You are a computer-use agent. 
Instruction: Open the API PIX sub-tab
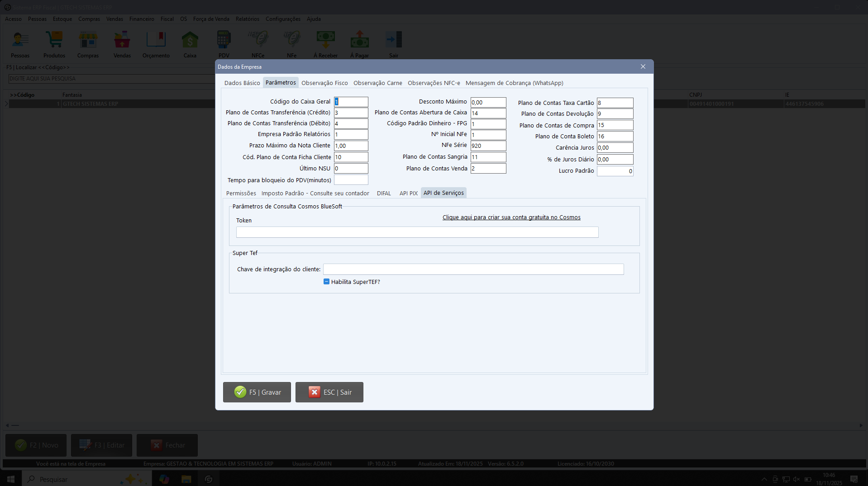[x=408, y=193]
